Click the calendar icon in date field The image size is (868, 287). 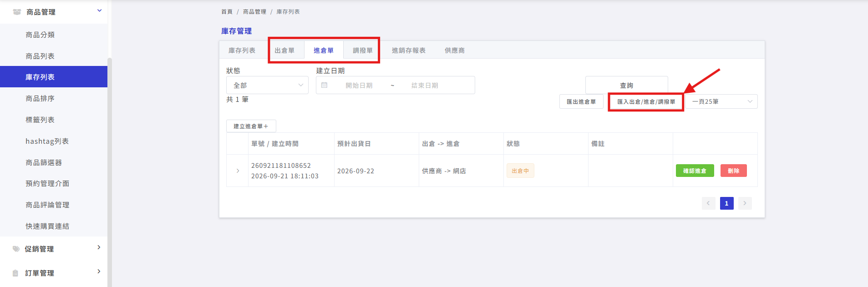point(324,85)
